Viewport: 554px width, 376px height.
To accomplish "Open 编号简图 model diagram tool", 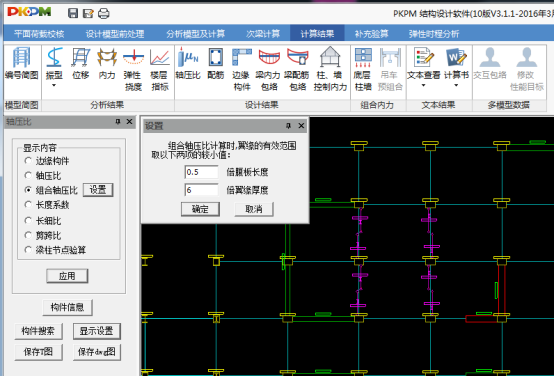I will [22, 64].
